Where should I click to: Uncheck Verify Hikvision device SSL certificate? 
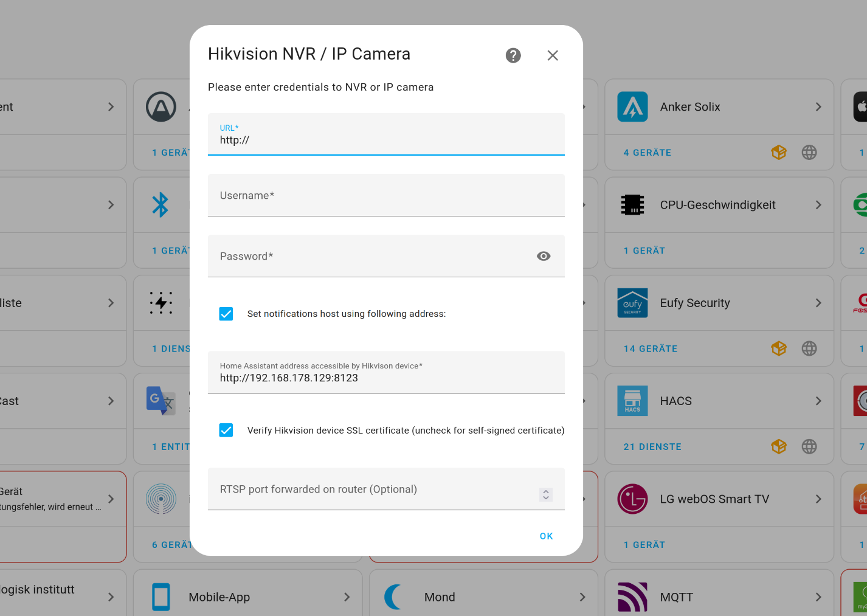(226, 431)
